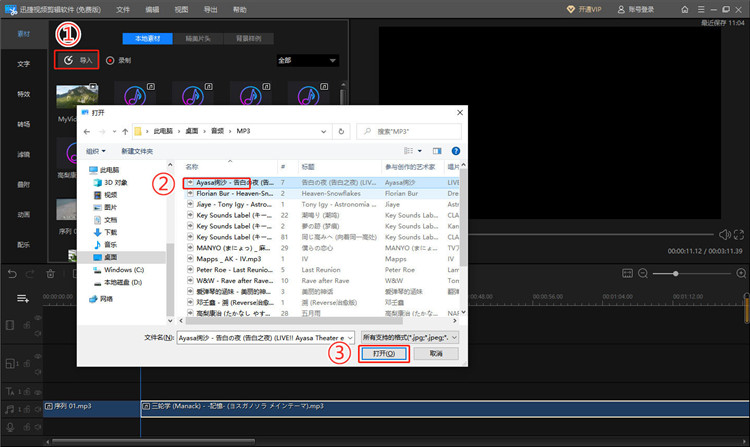The image size is (750, 447).
Task: Open the hamburger menu in title bar
Action: coord(701,9)
